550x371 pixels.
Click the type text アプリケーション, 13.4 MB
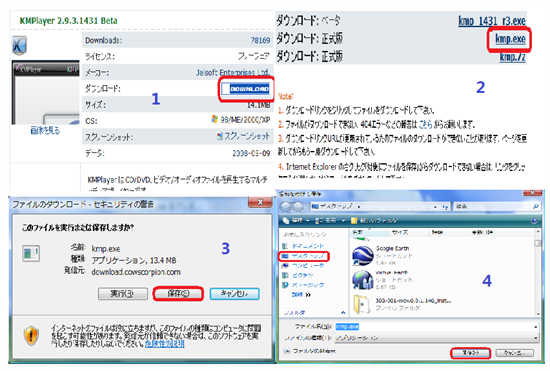point(134,261)
